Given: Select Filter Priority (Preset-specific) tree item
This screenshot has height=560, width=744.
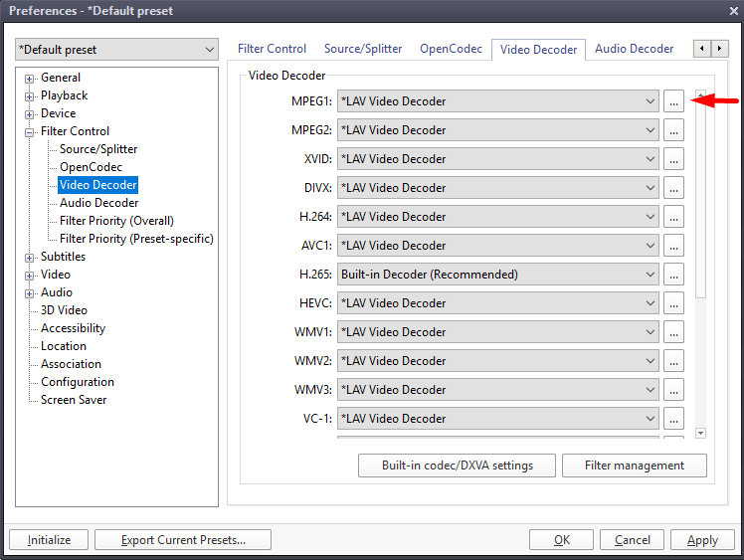Looking at the screenshot, I should coord(136,239).
